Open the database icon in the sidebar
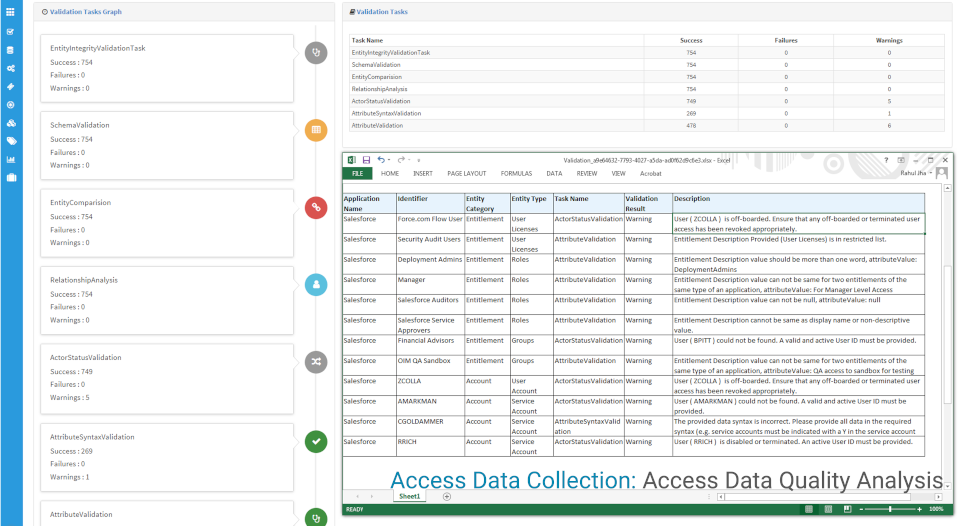Viewport: 960px width, 526px height. (10, 50)
